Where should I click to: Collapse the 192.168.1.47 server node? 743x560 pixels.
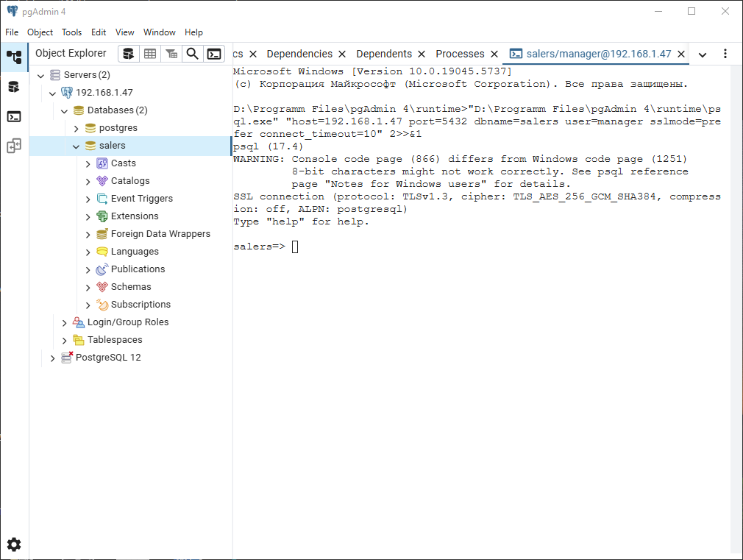(52, 93)
